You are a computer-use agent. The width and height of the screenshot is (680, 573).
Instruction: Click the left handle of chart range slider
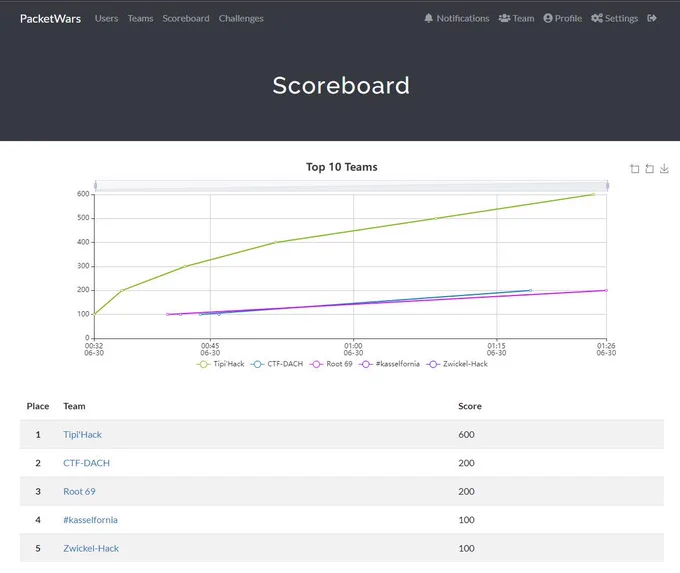pos(95,186)
